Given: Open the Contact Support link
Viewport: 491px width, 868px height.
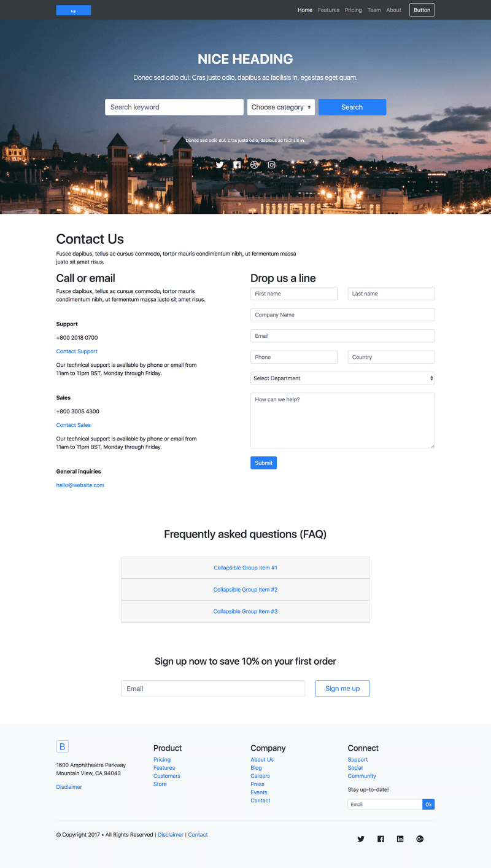Looking at the screenshot, I should click(x=77, y=351).
